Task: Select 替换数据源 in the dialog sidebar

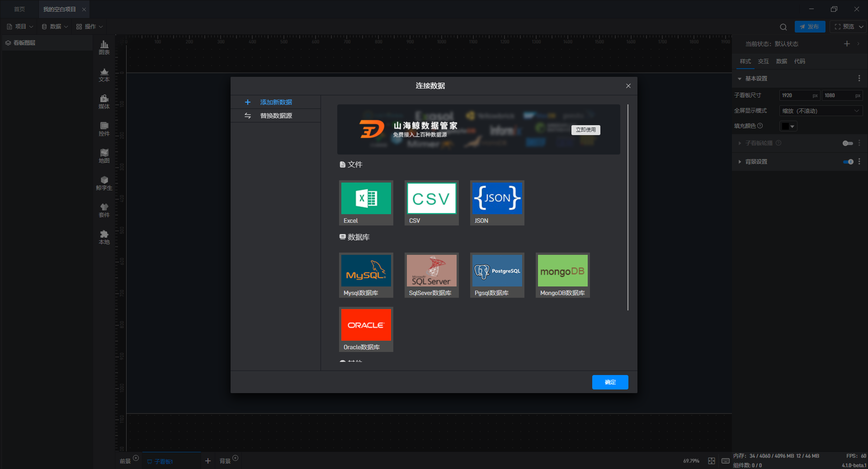Action: [276, 116]
